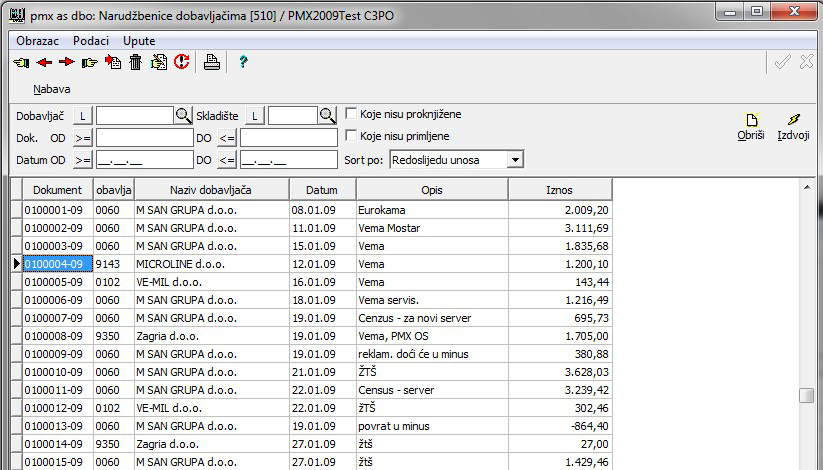Click the Vema Mostar description cell
823x470 pixels.
[x=432, y=228]
